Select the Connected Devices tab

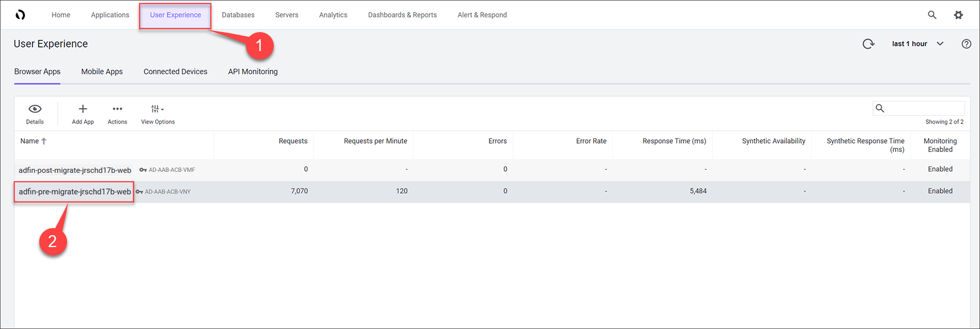[175, 72]
